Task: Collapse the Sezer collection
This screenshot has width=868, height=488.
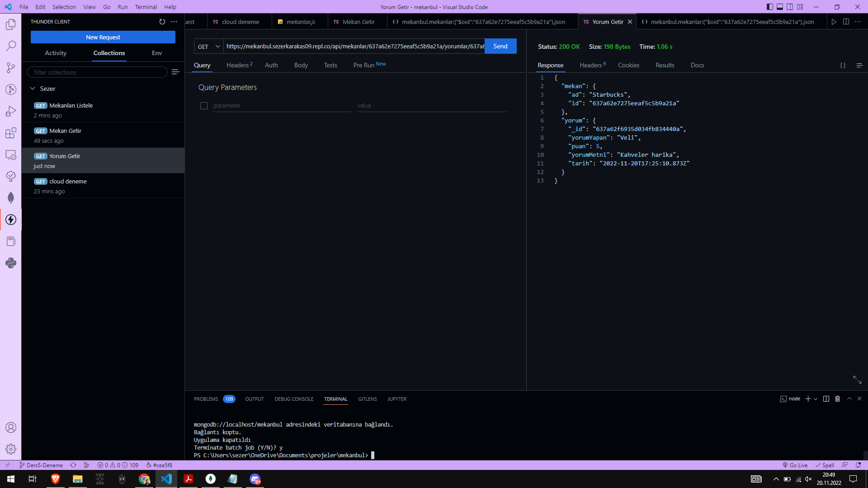Action: pos(33,89)
